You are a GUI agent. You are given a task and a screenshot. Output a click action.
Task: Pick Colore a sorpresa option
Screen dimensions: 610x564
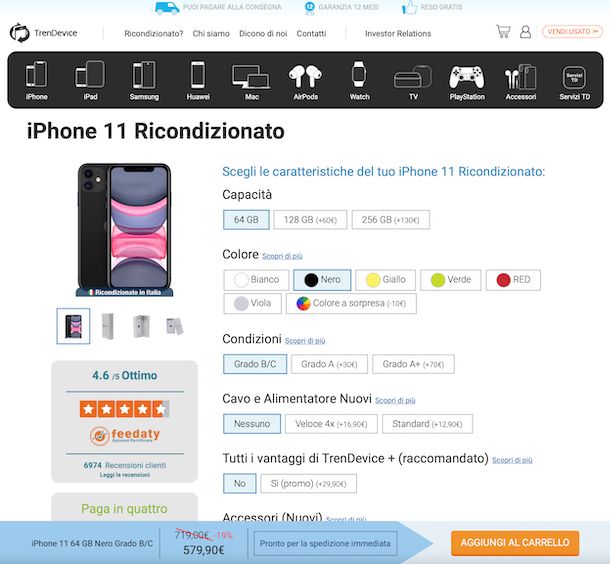click(x=351, y=303)
